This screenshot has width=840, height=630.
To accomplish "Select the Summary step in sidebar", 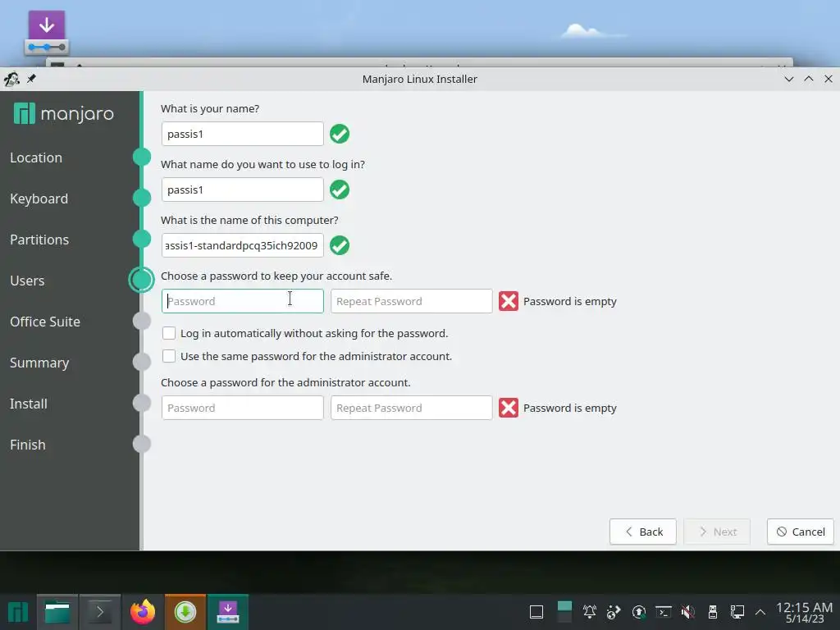I will [x=39, y=363].
